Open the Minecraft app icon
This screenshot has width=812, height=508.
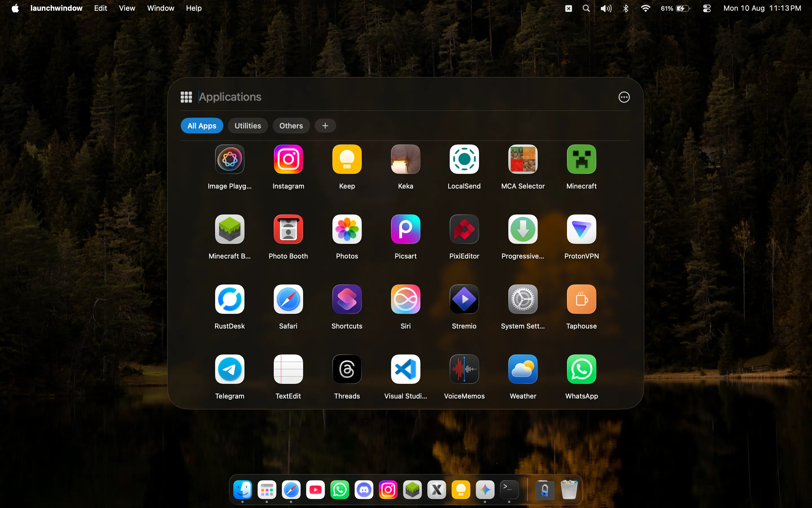[581, 159]
